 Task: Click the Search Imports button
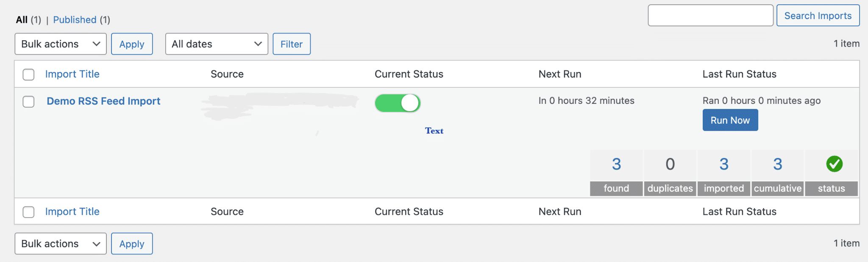tap(818, 16)
